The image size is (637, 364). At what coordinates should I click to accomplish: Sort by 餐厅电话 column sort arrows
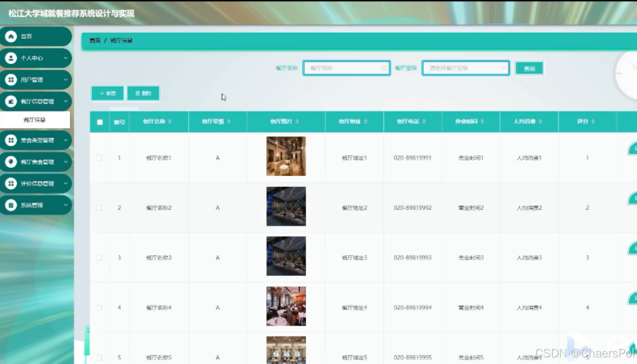(424, 121)
